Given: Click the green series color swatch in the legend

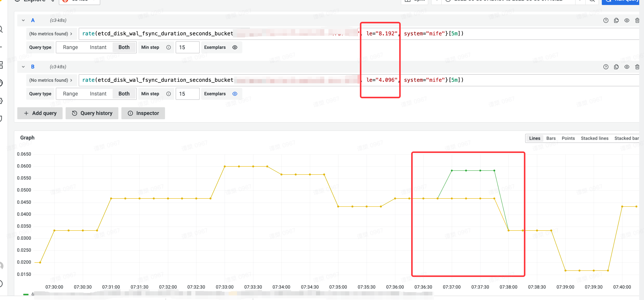Looking at the screenshot, I should (x=26, y=295).
